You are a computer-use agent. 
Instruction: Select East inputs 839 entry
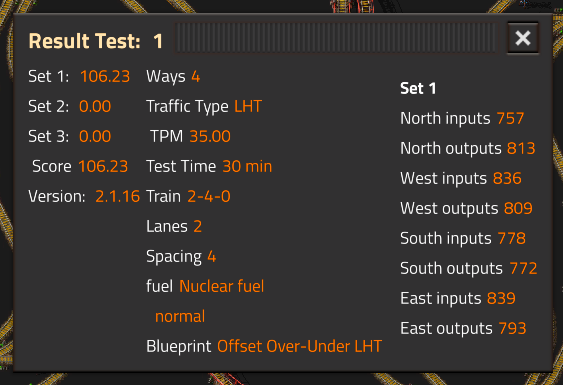(458, 298)
